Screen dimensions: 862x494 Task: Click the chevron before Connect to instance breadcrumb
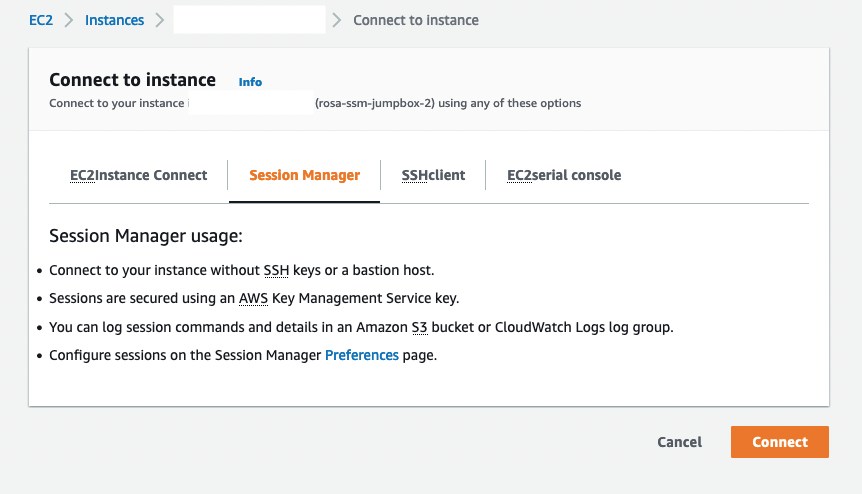pos(336,20)
